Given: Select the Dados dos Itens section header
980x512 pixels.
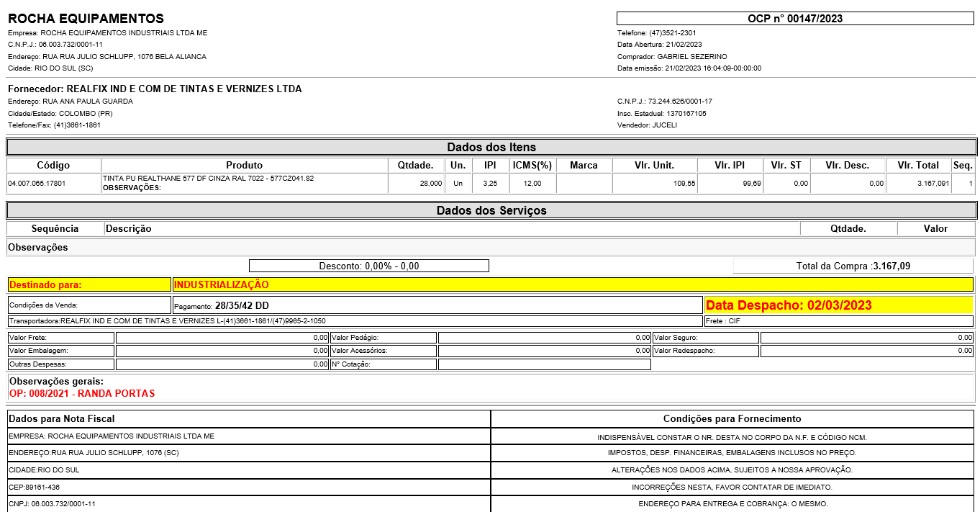Looking at the screenshot, I should point(491,147).
